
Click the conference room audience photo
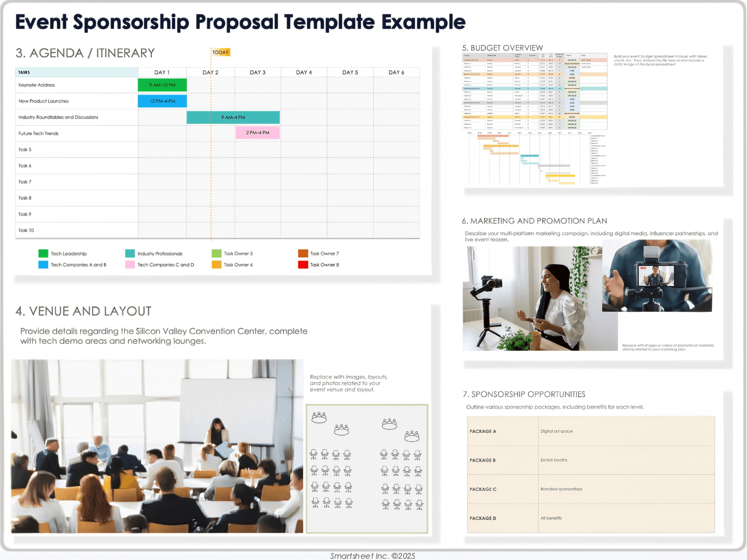click(x=157, y=446)
